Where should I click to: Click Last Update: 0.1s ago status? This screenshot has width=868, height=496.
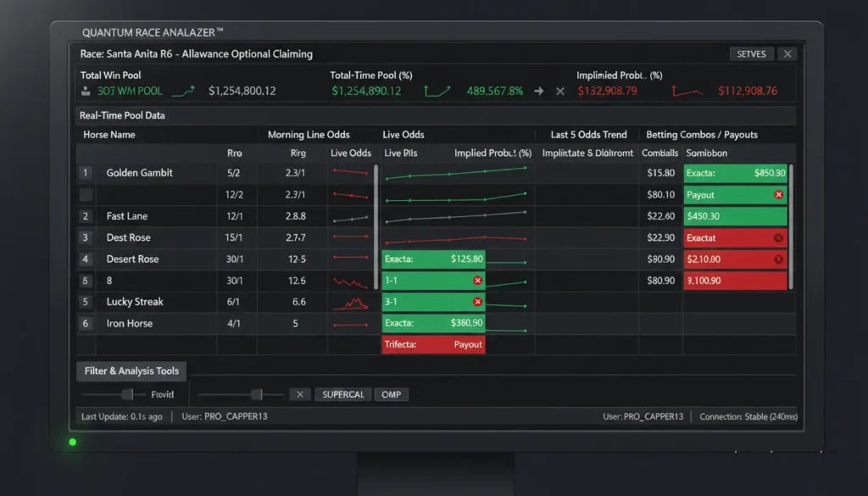point(122,417)
